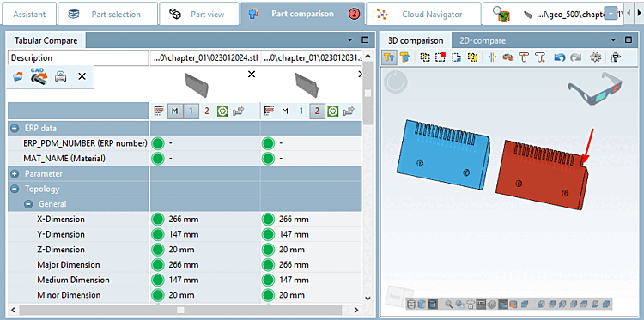The width and height of the screenshot is (644, 320).
Task: Click the wireframe cylinder display mode icon
Action: pos(410,304)
